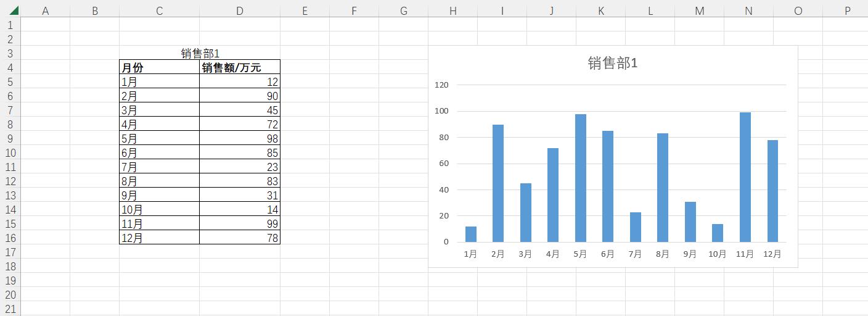Screen dimensions: 868x316
Task: Select row 10 header
Action: click(10, 152)
